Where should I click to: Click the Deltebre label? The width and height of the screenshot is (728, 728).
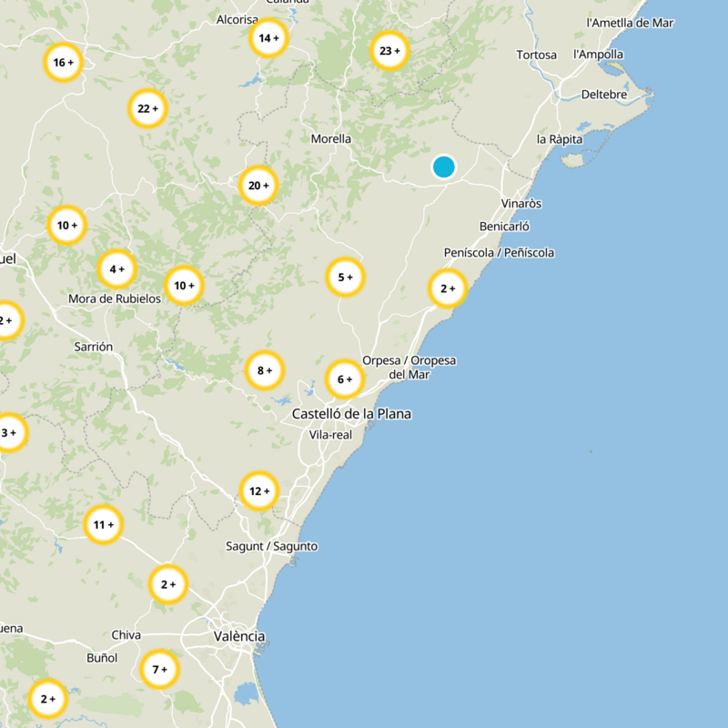click(x=604, y=95)
